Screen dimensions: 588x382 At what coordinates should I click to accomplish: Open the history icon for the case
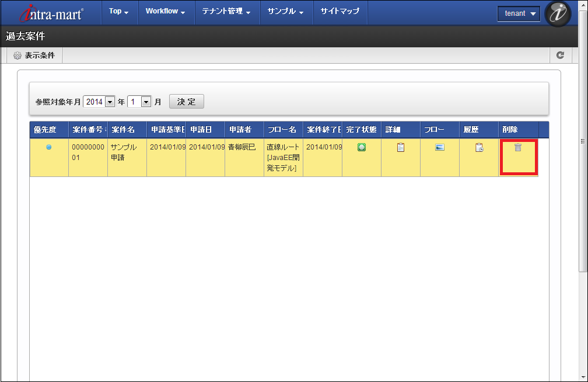click(x=479, y=148)
